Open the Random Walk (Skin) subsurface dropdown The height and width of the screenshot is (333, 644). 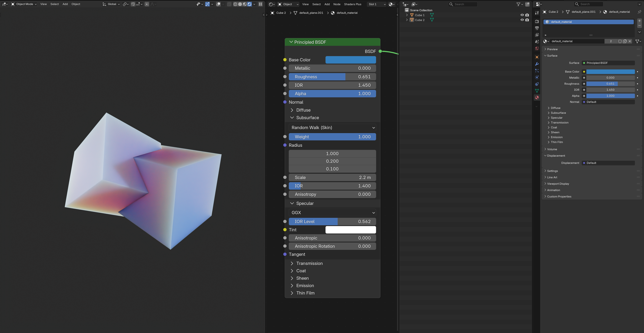[332, 128]
